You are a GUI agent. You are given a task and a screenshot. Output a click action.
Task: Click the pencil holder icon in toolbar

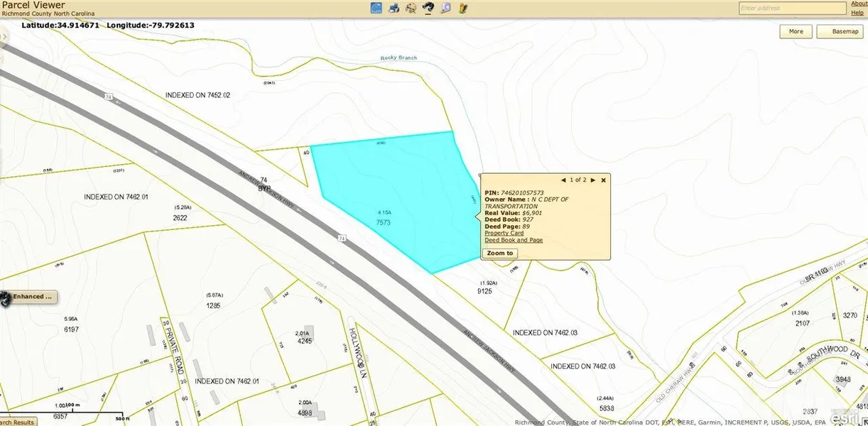[463, 8]
